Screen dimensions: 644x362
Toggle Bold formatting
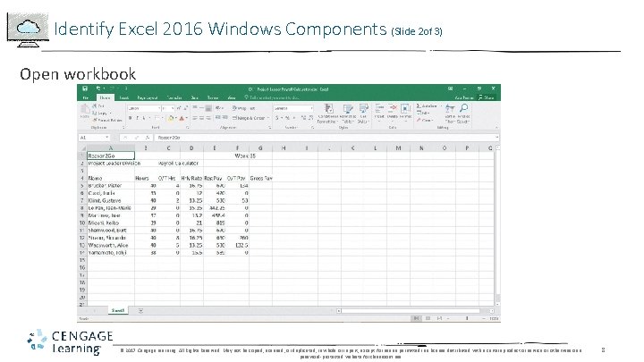[x=131, y=118]
